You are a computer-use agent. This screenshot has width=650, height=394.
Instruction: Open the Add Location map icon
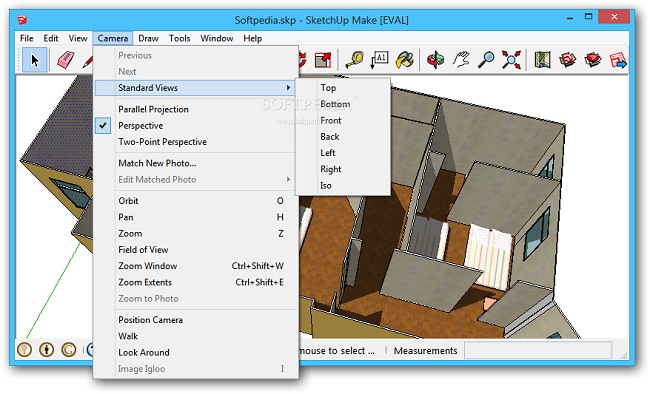[x=542, y=60]
